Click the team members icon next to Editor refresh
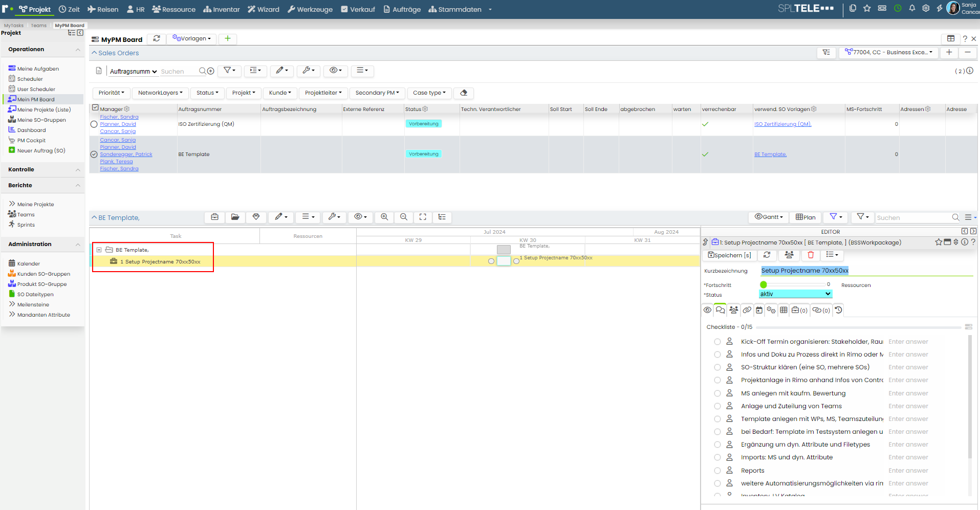The image size is (980, 510). [x=789, y=255]
